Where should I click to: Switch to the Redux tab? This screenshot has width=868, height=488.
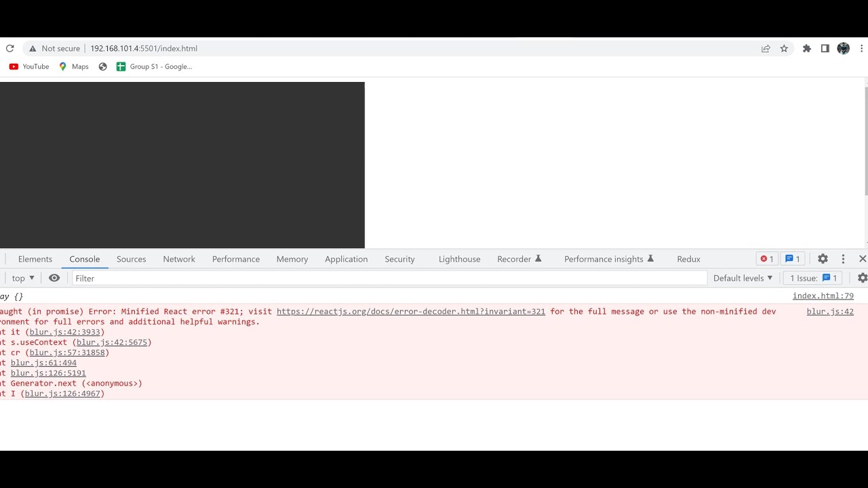[688, 259]
